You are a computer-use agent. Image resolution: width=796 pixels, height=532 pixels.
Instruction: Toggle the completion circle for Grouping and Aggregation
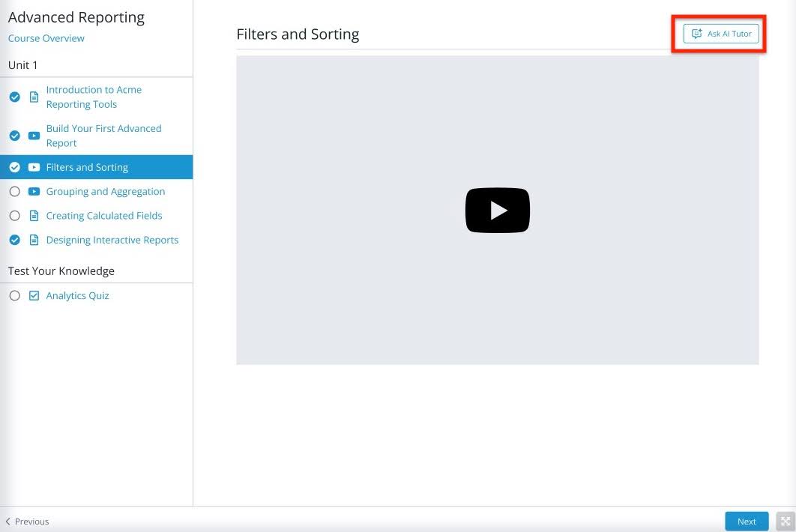pyautogui.click(x=14, y=192)
